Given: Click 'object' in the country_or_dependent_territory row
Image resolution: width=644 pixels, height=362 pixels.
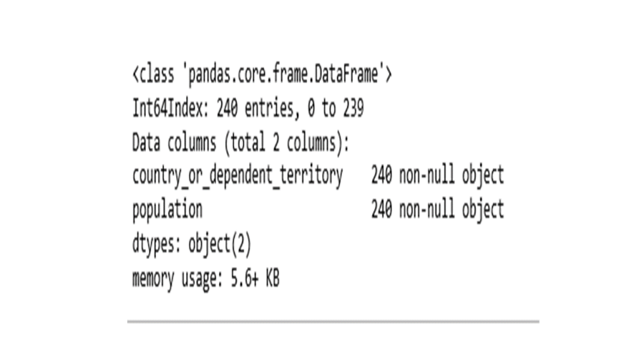Looking at the screenshot, I should pos(483,177).
